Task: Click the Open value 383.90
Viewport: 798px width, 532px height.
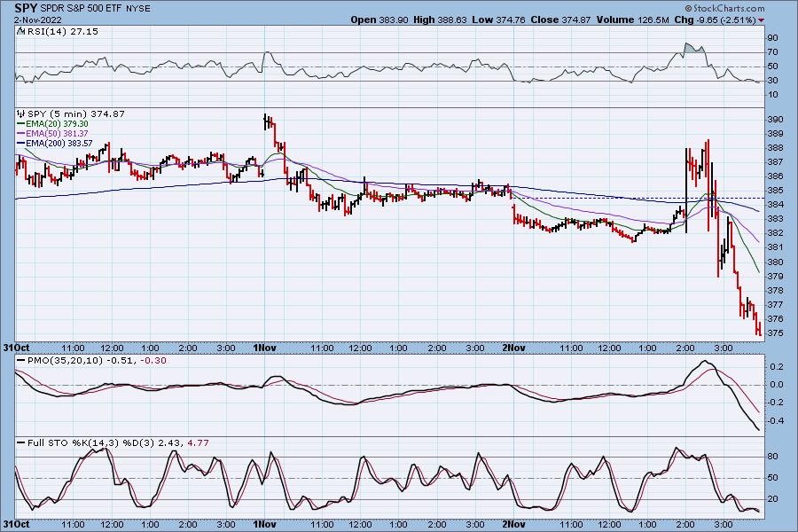Action: [394, 20]
